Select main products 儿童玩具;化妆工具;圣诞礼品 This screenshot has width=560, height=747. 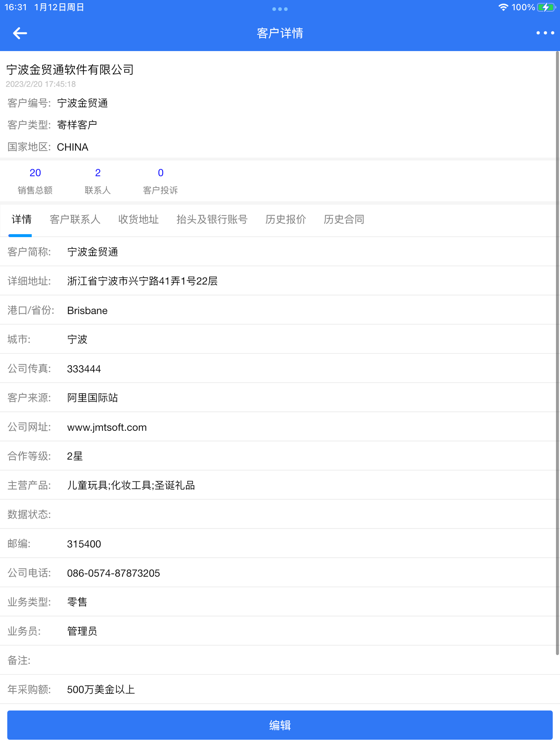click(131, 486)
